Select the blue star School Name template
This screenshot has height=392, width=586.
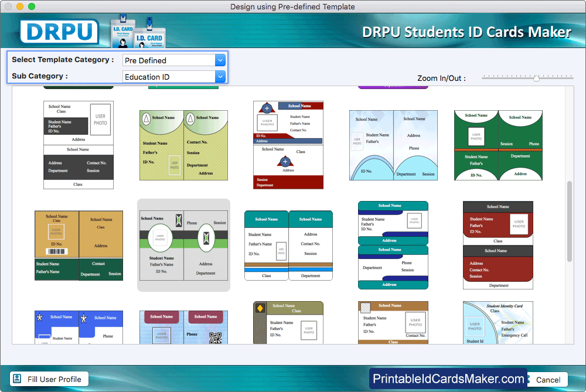coord(79,328)
